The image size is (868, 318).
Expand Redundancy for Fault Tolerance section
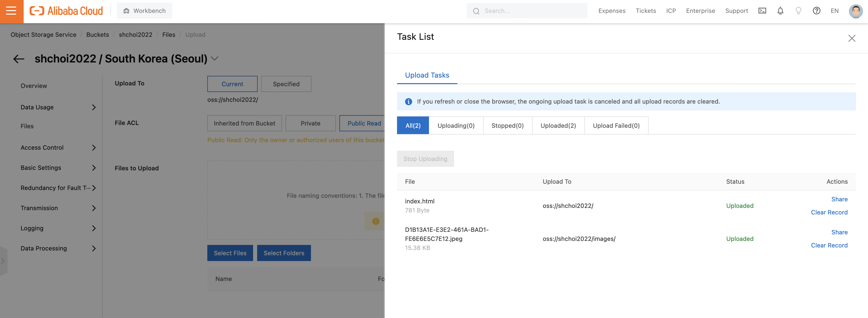click(58, 188)
